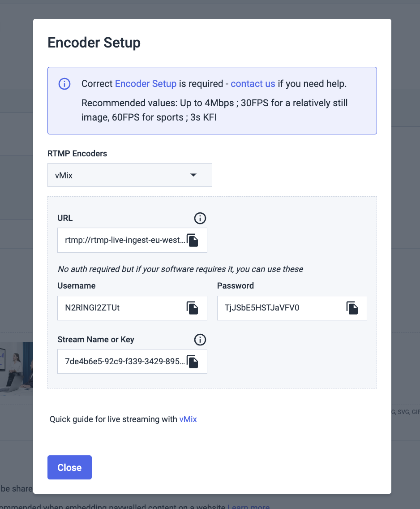Click the Encoder Setup dialog heading
This screenshot has width=420, height=509.
(x=94, y=43)
